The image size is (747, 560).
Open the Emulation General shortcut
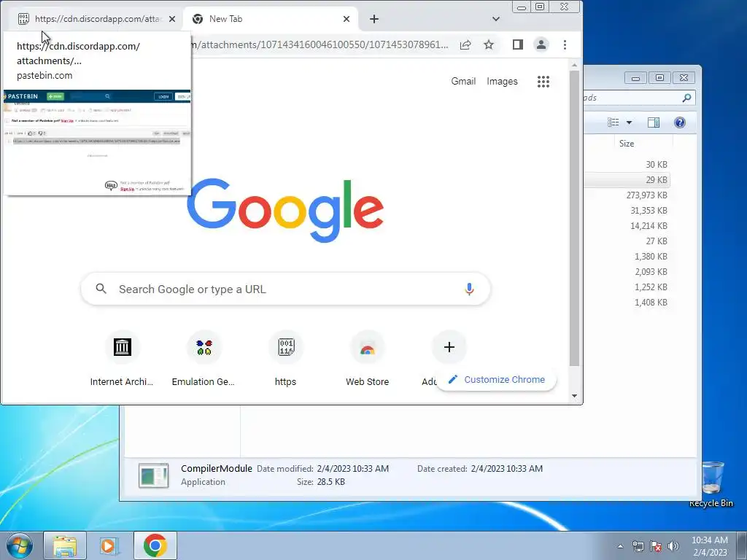point(204,359)
